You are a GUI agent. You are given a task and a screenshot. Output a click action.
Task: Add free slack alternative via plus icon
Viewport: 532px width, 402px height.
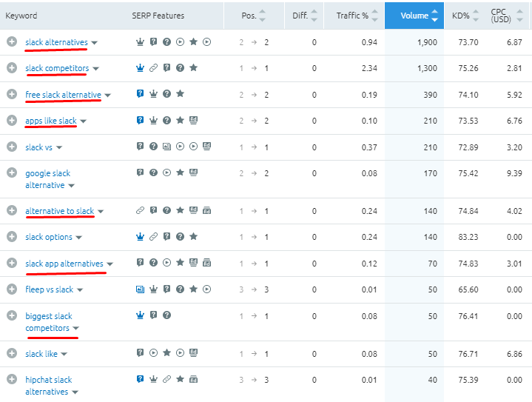pos(12,94)
